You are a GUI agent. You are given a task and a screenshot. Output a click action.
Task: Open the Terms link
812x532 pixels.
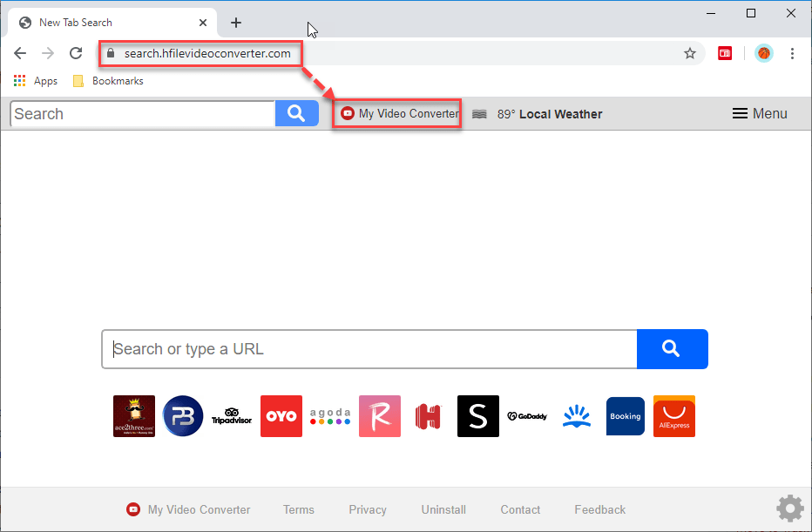pos(299,509)
